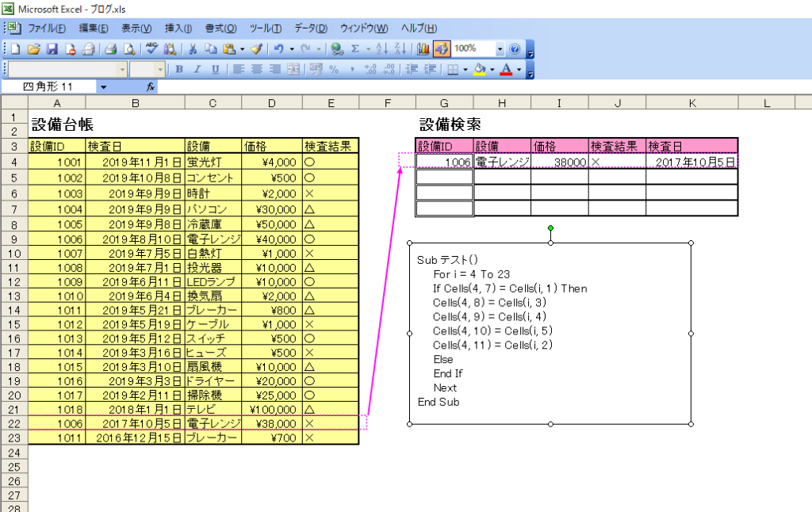Click the Sort Ascending icon
Viewport: 812px width, 512px height.
pyautogui.click(x=381, y=49)
